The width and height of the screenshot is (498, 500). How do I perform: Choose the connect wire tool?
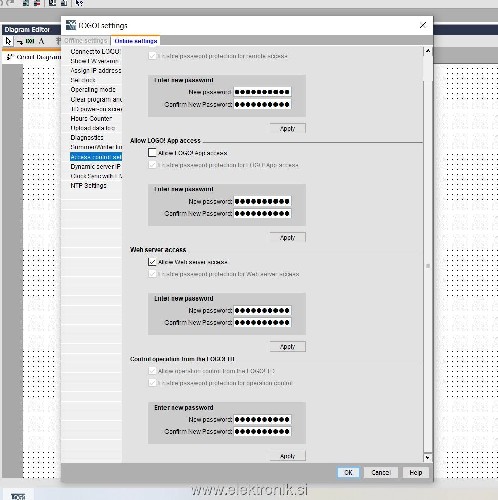20,42
